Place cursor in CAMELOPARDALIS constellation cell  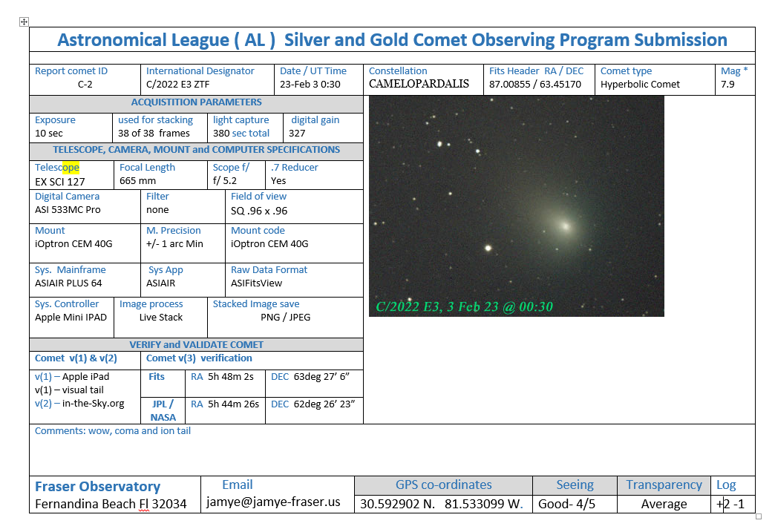pyautogui.click(x=419, y=84)
